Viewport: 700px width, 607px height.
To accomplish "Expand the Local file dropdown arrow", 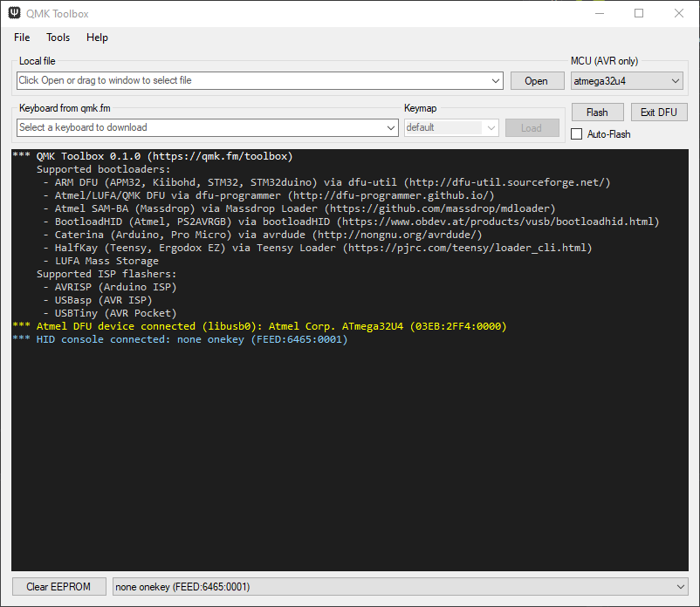I will 496,81.
